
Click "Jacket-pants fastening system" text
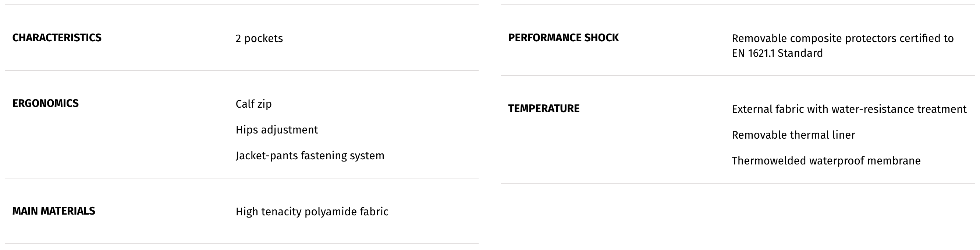click(310, 156)
